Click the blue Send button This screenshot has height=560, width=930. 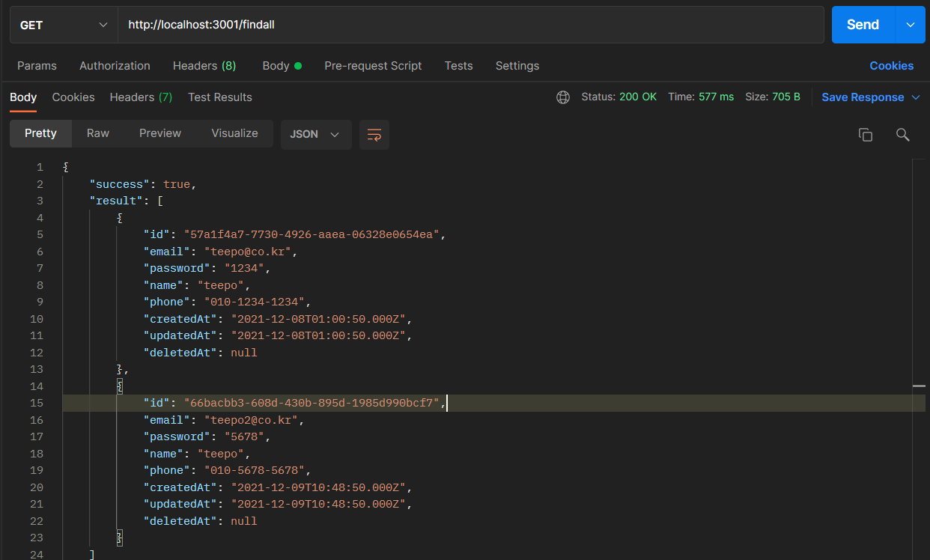(x=863, y=25)
